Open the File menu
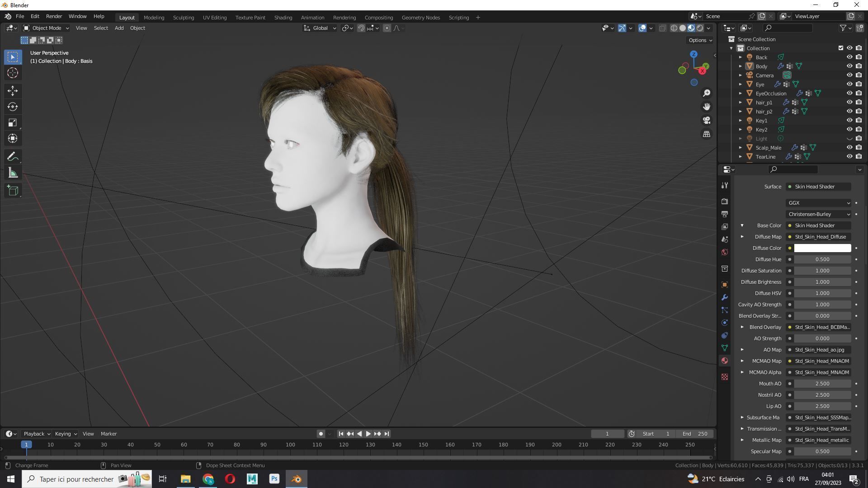This screenshot has width=868, height=488. tap(20, 16)
